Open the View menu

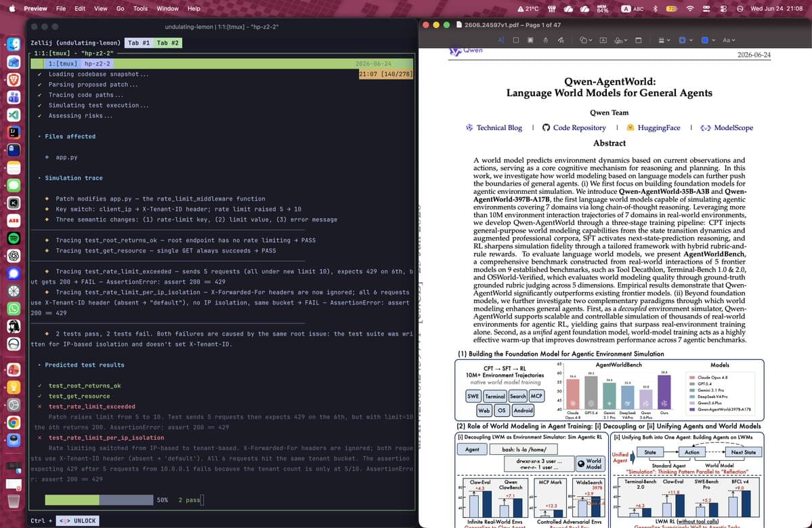pyautogui.click(x=100, y=8)
